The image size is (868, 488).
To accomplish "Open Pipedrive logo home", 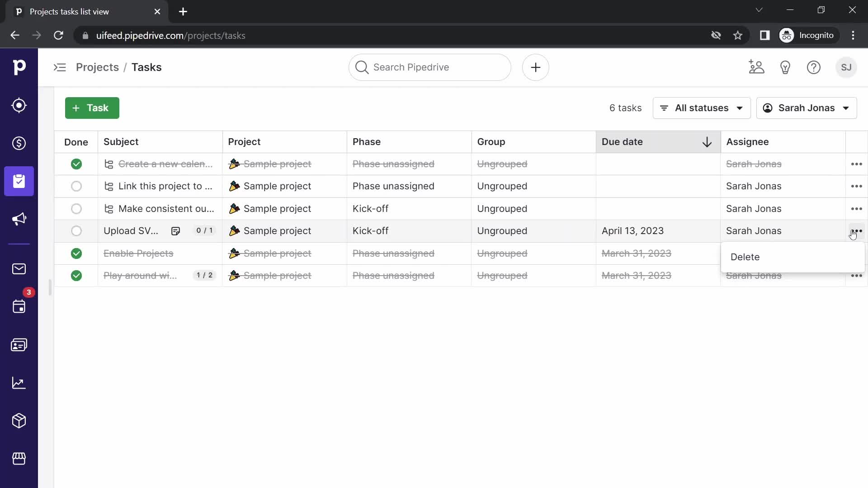I will [19, 67].
